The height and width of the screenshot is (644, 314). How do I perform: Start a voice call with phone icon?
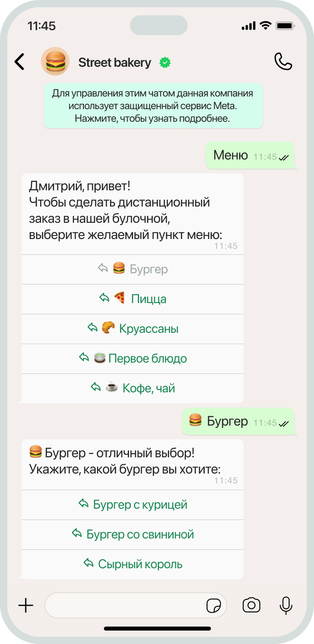click(x=283, y=62)
